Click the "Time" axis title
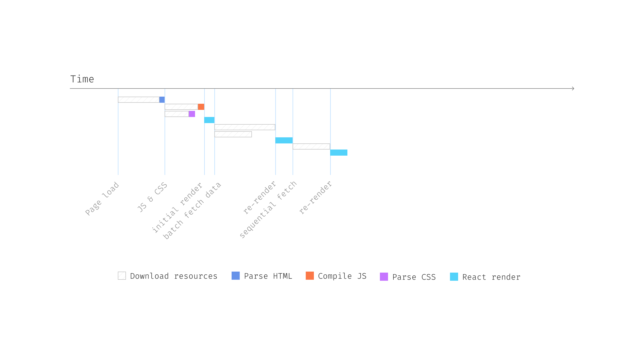644x355 pixels. point(82,79)
